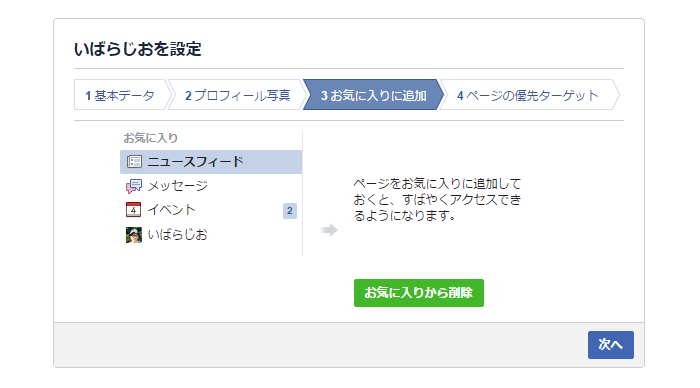Go to step 1 基本データ

click(121, 95)
